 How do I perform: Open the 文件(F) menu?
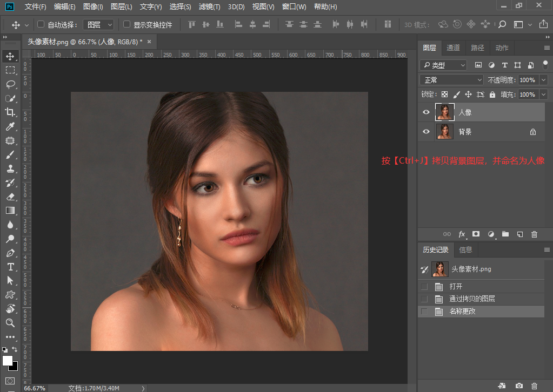click(35, 6)
